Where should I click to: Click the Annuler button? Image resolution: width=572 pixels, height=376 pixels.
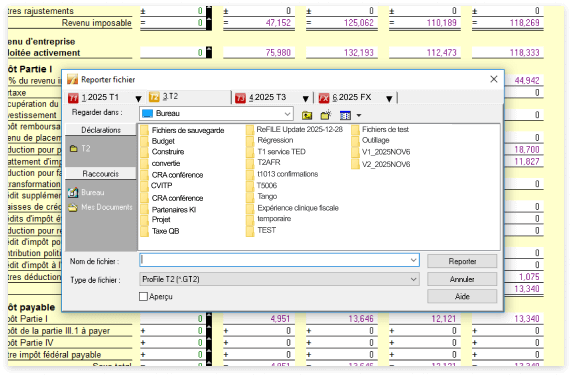click(x=462, y=279)
